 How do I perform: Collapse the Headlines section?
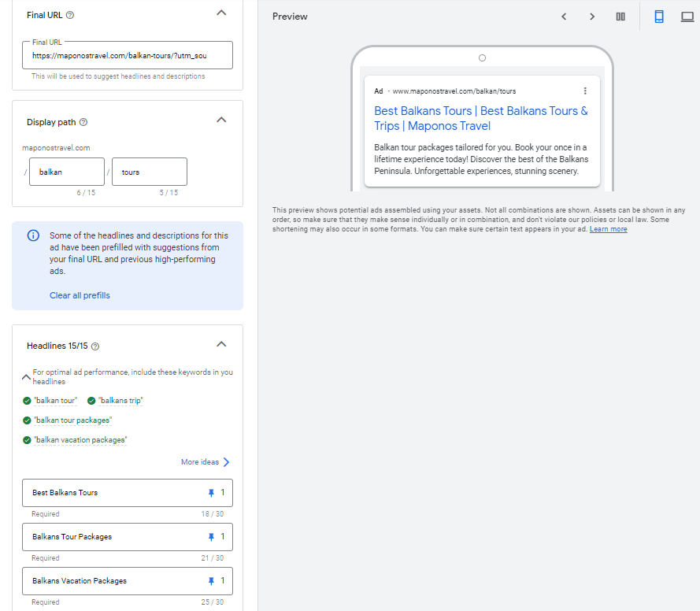tap(221, 344)
